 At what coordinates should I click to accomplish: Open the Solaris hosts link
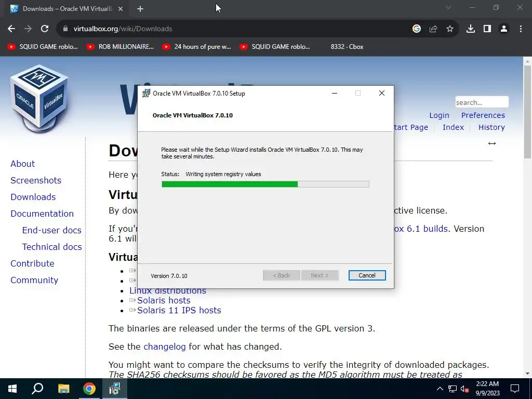(x=164, y=301)
